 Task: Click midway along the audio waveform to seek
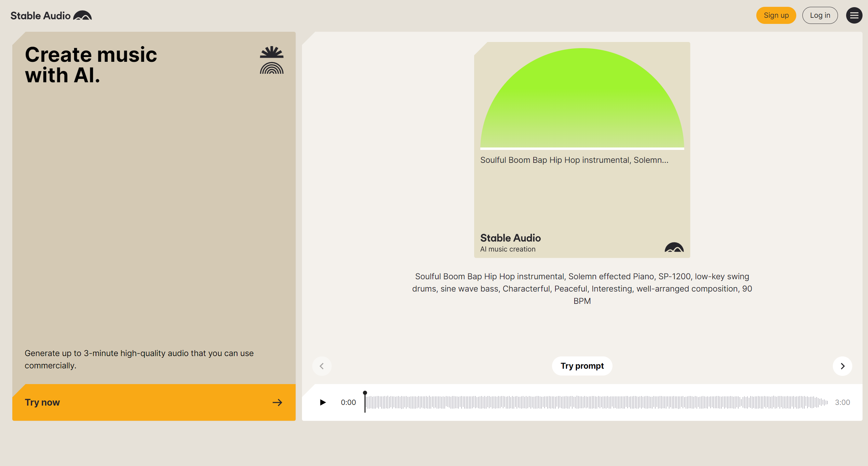point(596,402)
